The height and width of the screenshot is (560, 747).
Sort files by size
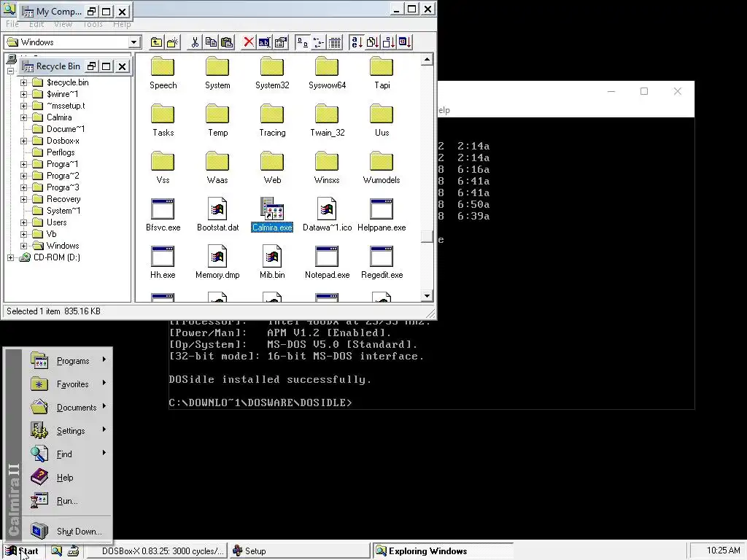click(x=389, y=42)
